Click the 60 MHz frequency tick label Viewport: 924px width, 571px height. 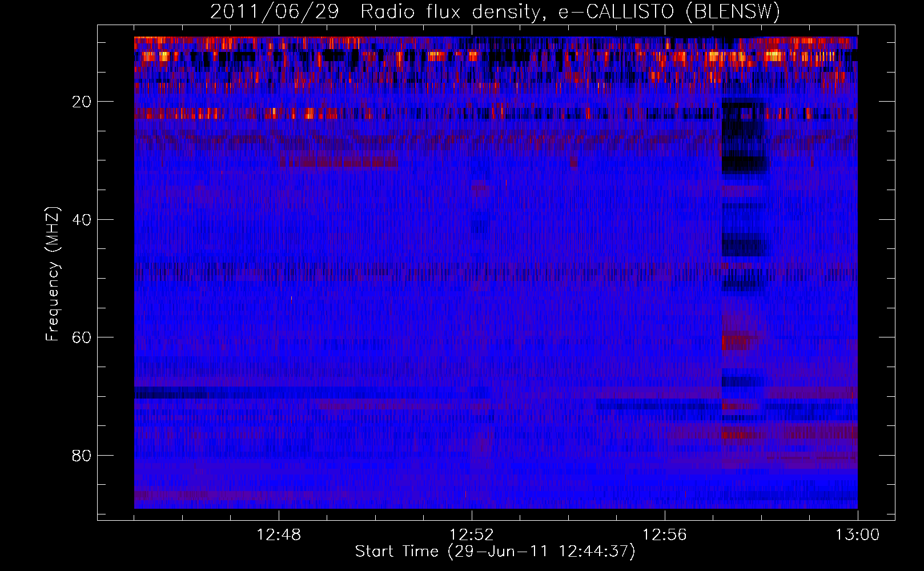(x=82, y=337)
